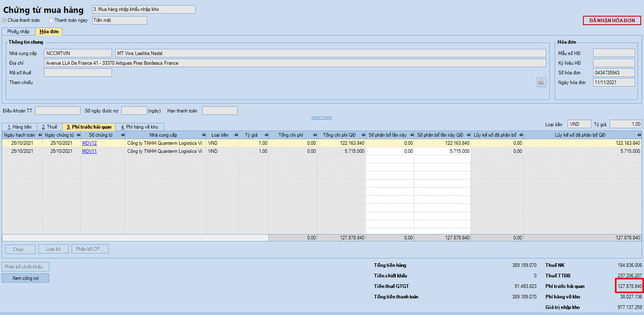Pin the Nhà cung cấp column header
This screenshot has width=644, height=315.
204,135
